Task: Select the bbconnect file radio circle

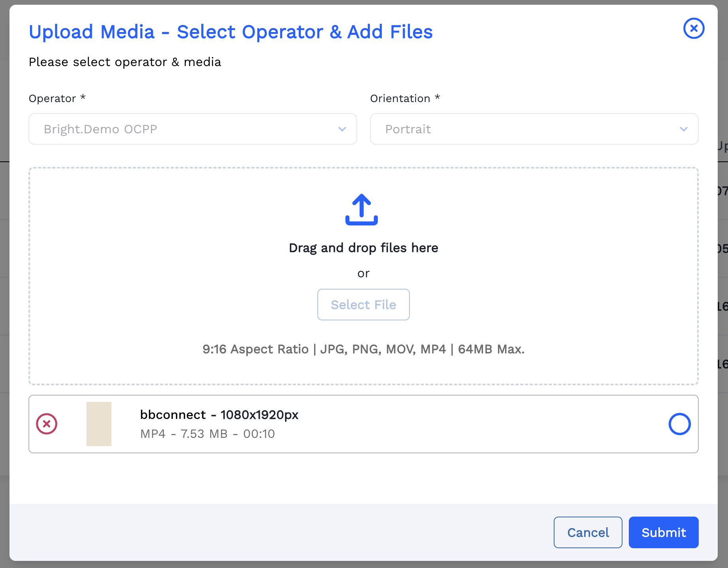Action: [x=679, y=424]
